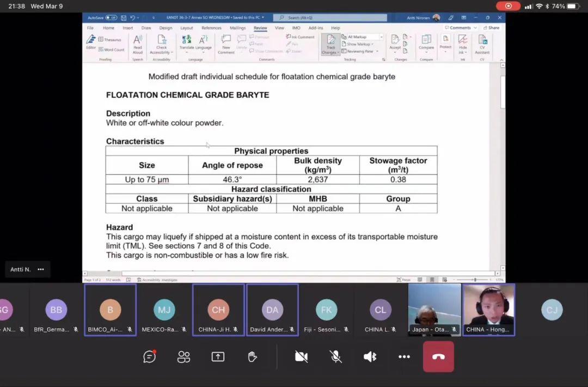Toggle AutoSave switch

(111, 17)
